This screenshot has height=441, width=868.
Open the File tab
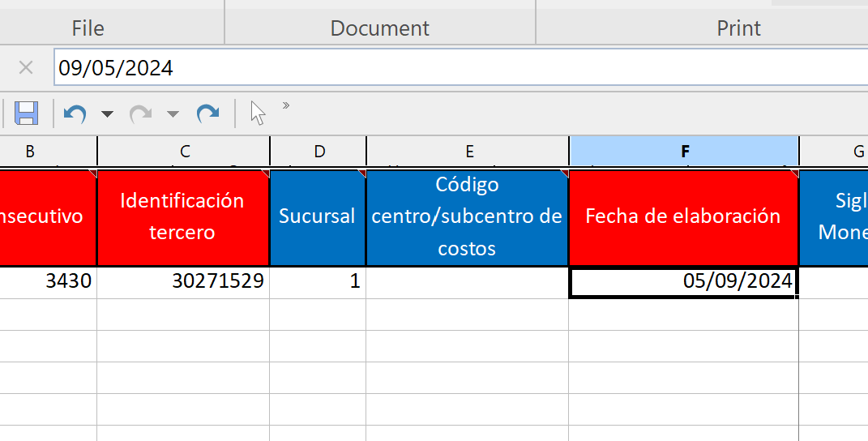pos(88,28)
